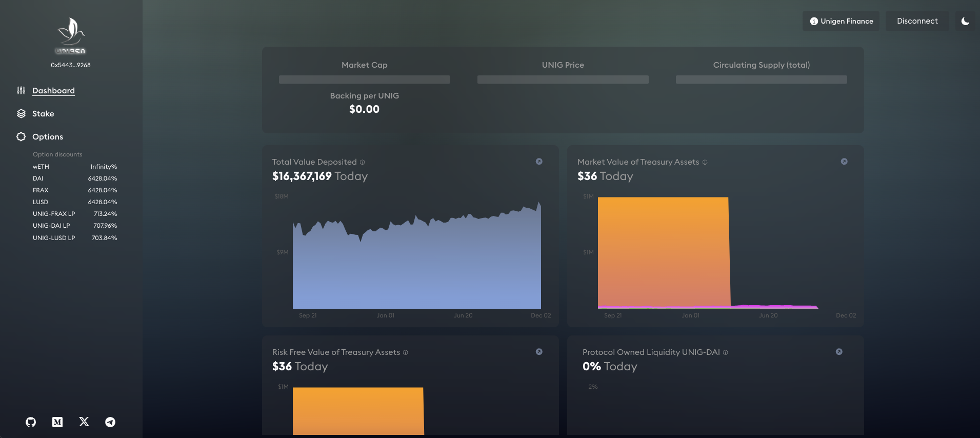
Task: Click the Option discounts heading
Action: 57,154
